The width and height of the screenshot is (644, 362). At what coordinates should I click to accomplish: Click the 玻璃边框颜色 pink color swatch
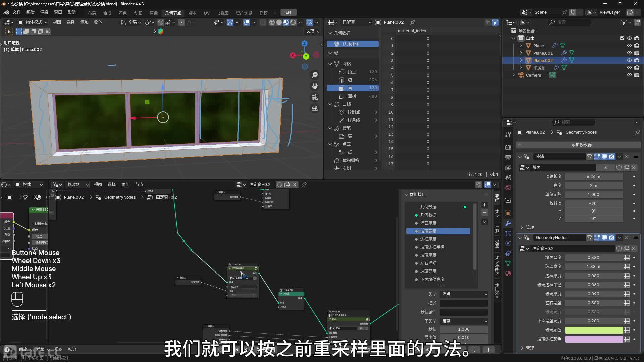point(594,339)
